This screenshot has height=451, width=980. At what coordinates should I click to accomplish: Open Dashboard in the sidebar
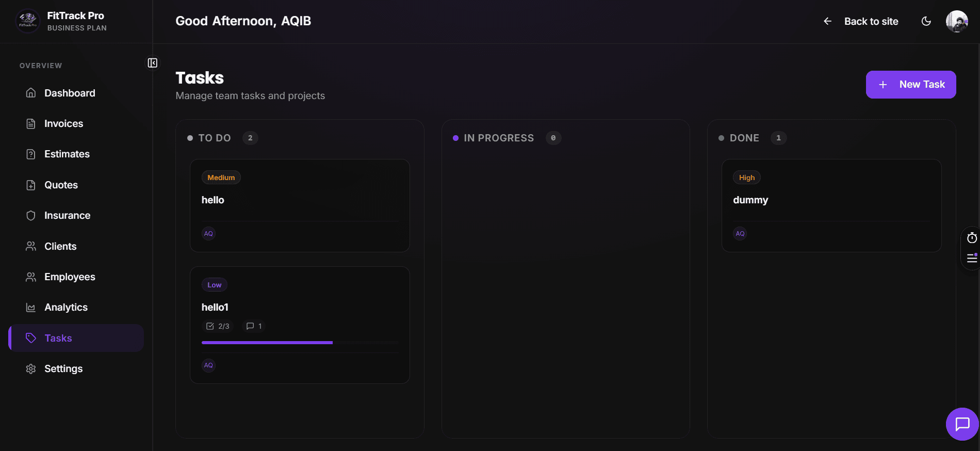(x=70, y=93)
